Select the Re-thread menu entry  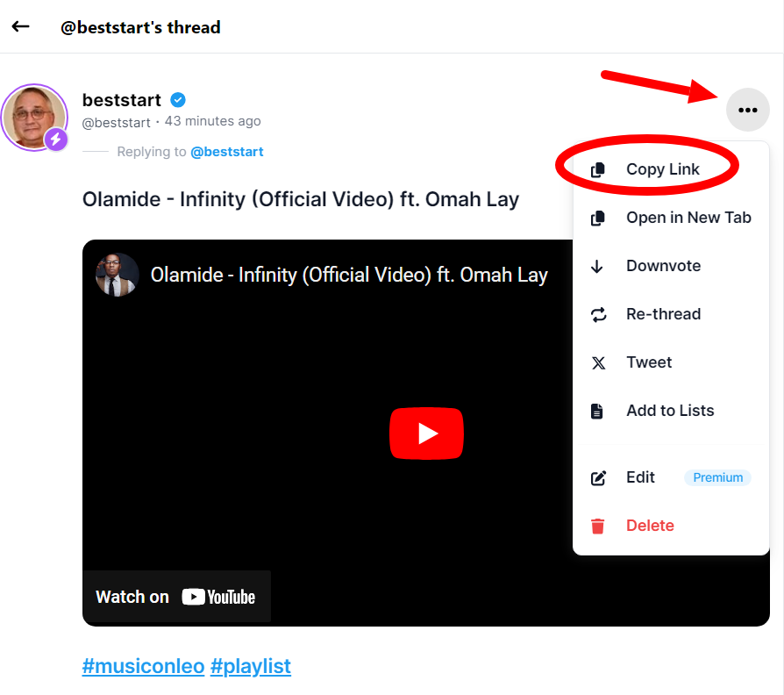pos(663,314)
